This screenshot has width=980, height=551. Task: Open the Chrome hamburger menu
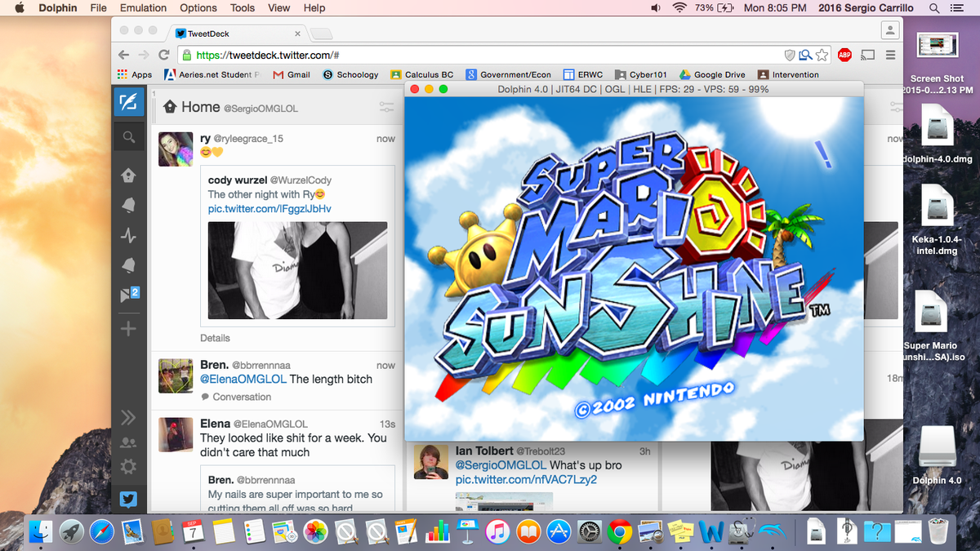point(890,55)
